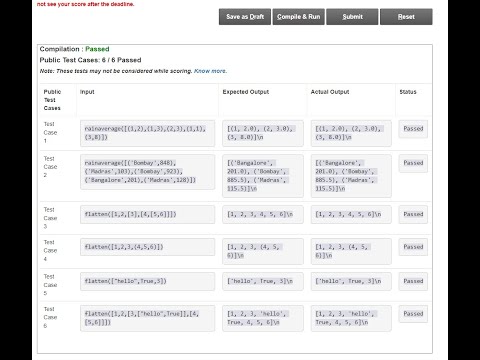Click Test Case 3 actual output list
Screen dimensions: 480x360
pos(351,214)
